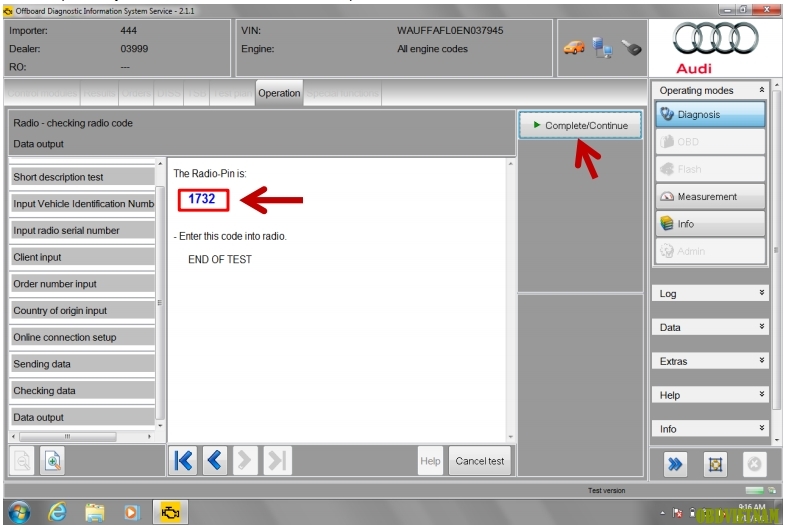Image resolution: width=786 pixels, height=527 pixels.
Task: Click step list scroll down arrow
Action: 160,426
